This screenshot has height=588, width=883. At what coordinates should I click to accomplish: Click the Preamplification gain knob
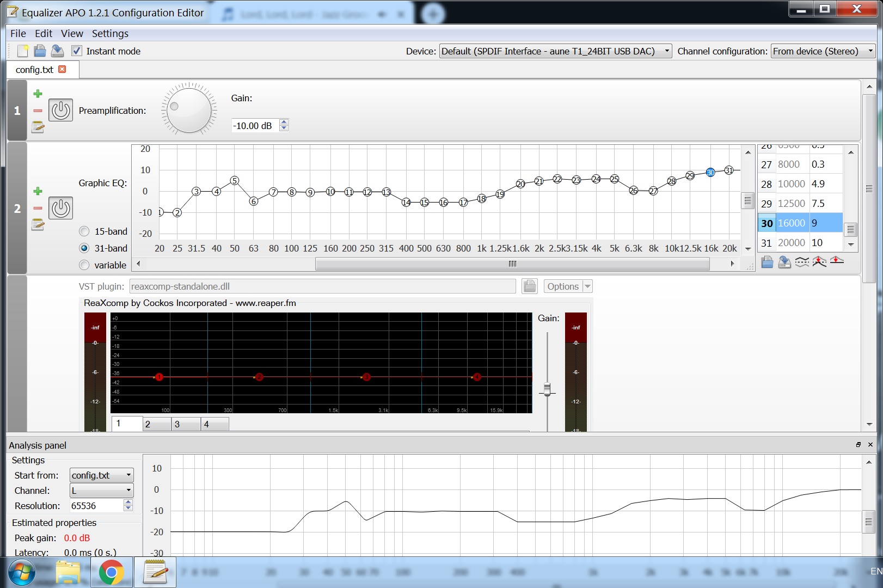pos(189,110)
